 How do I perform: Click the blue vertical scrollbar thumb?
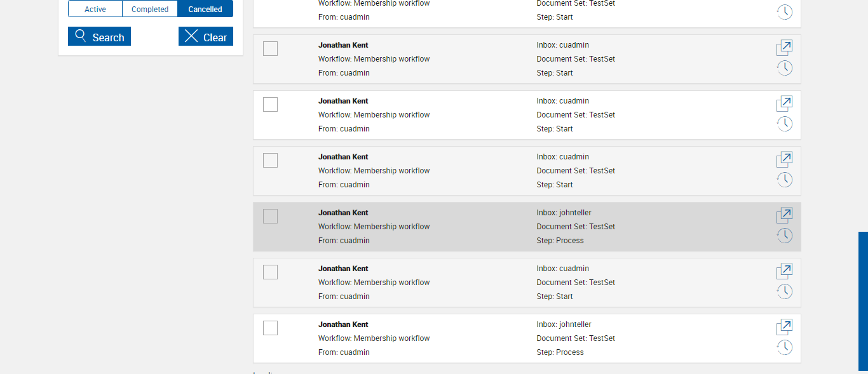[x=863, y=301]
